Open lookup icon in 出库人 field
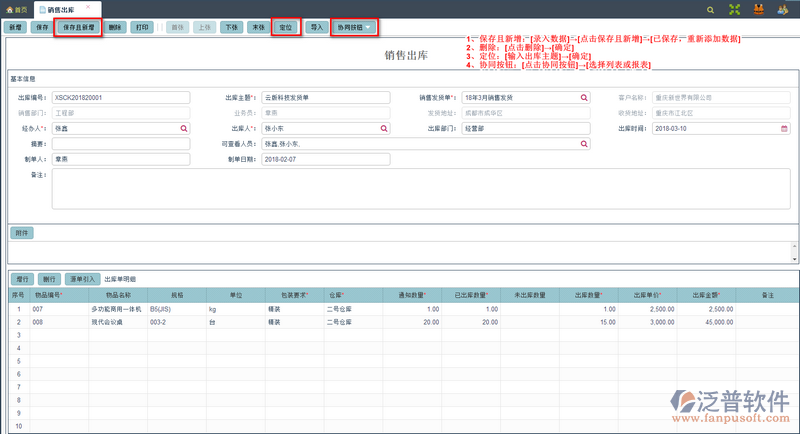This screenshot has width=800, height=434. [x=384, y=129]
